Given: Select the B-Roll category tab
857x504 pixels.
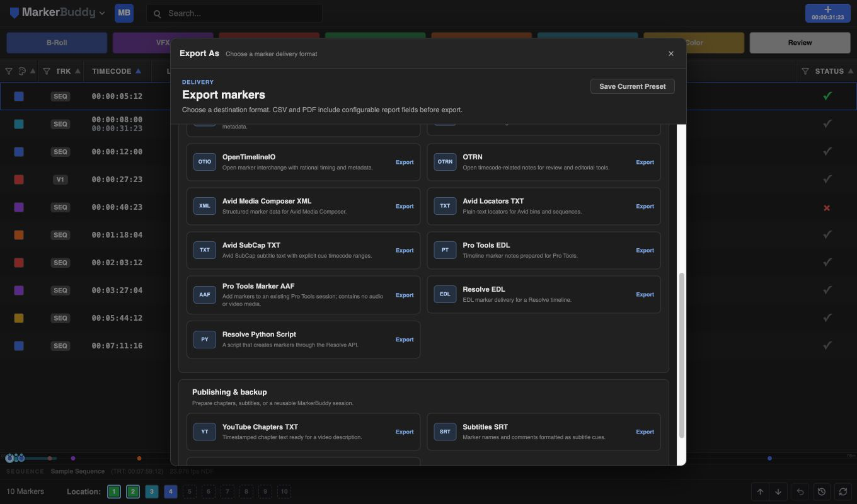Looking at the screenshot, I should (57, 43).
